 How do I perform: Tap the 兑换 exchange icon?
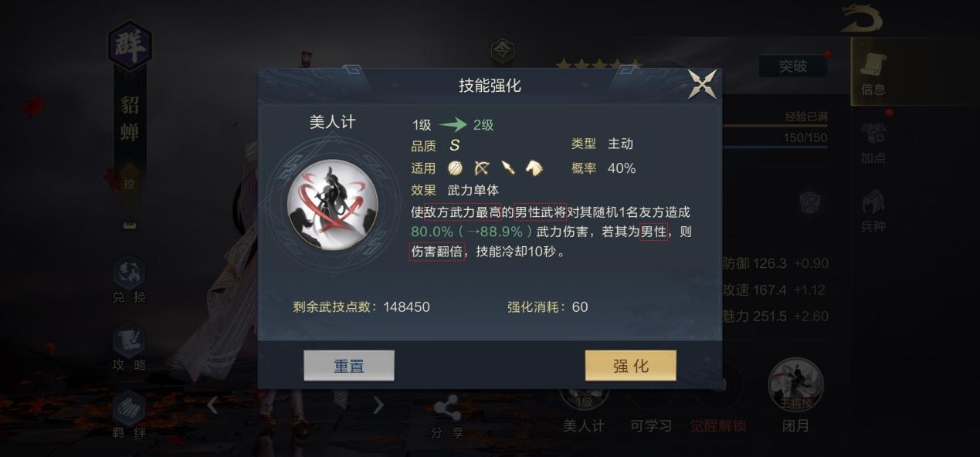coord(129,279)
